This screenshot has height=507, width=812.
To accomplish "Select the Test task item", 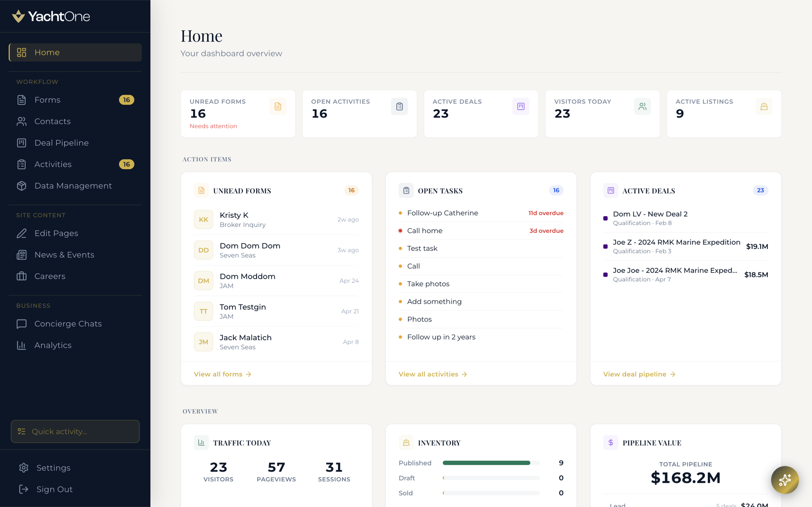I will tap(481, 248).
